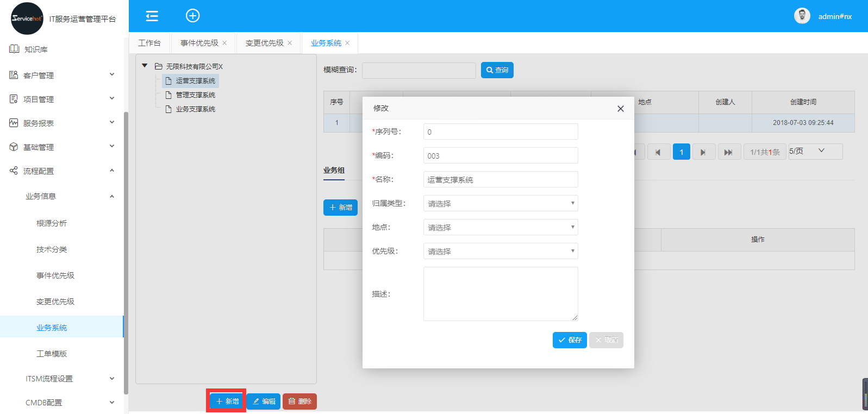The width and height of the screenshot is (868, 414).
Task: Change the 5/页 page size selector
Action: [815, 151]
